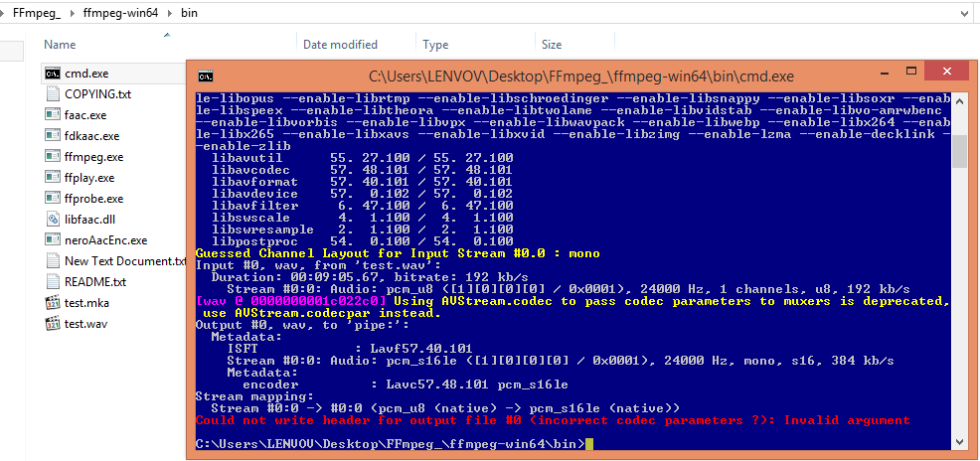Click the ffprobe.exe file name
The image size is (980, 461).
pyautogui.click(x=93, y=199)
